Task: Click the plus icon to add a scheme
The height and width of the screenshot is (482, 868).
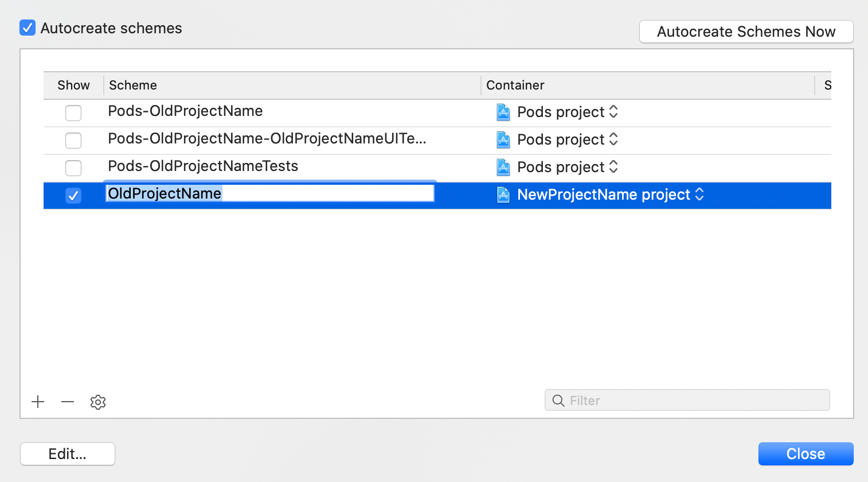Action: click(x=38, y=402)
